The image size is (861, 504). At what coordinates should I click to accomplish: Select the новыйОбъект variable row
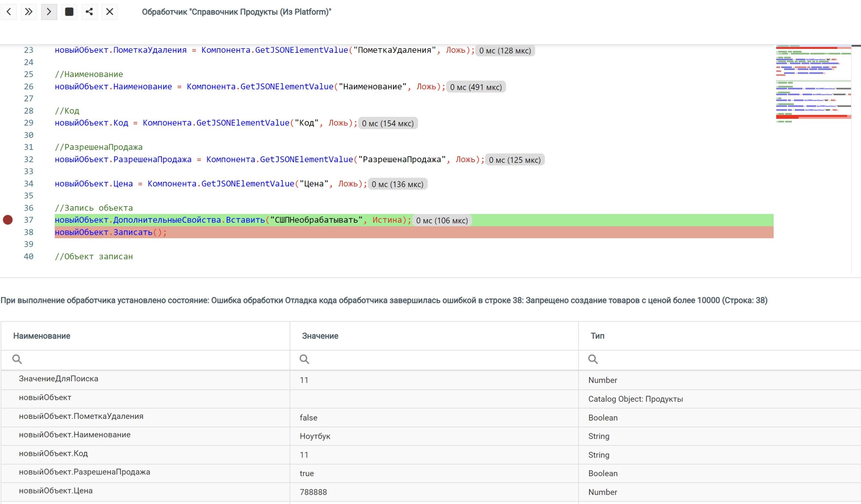tap(45, 398)
